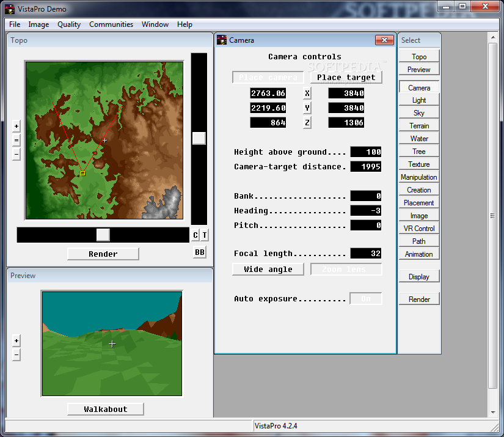Close the Camera window
504x437 pixels.
[x=384, y=40]
